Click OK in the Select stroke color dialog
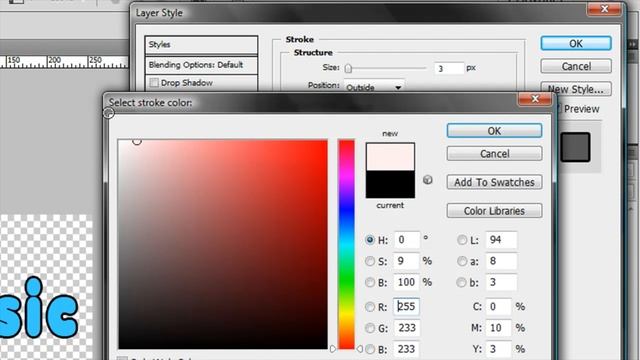Viewport: 640px width, 360px height. [494, 131]
